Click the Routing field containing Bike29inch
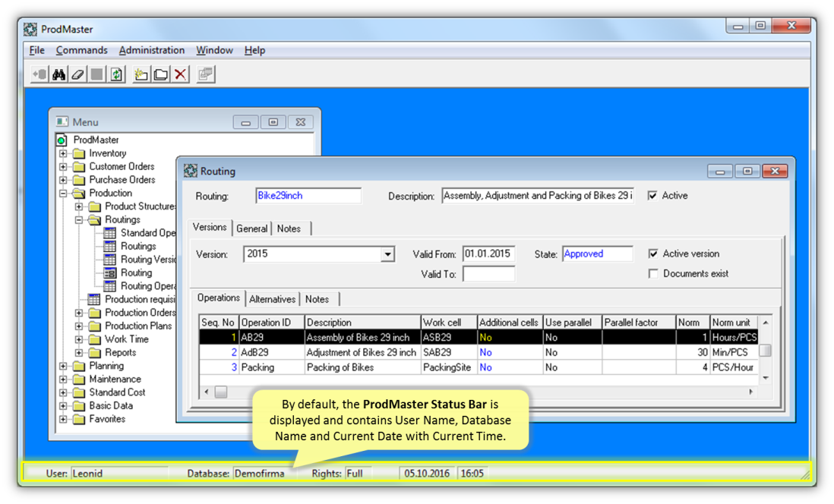 click(308, 196)
